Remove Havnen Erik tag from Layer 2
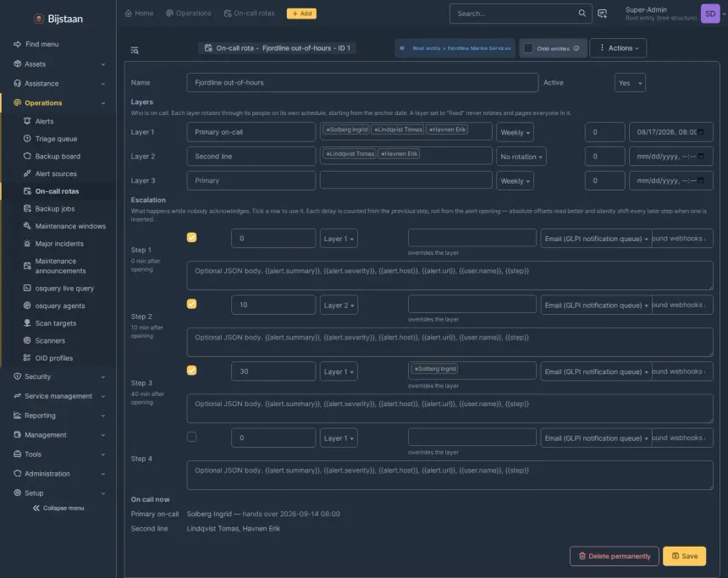This screenshot has width=728, height=578. tap(383, 154)
